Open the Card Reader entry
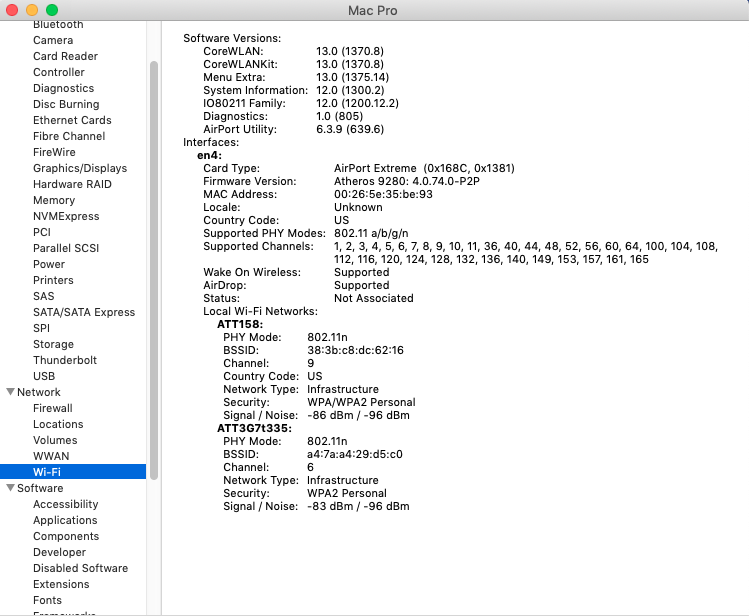 (x=65, y=56)
